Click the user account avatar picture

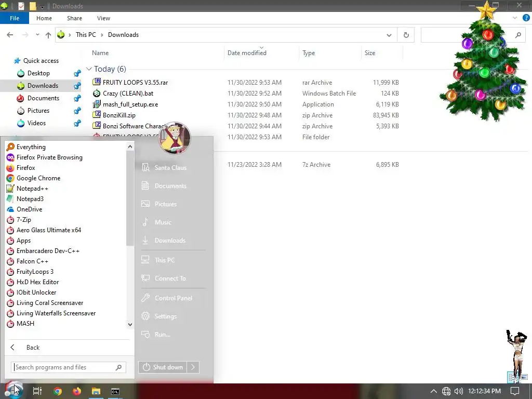tap(175, 138)
